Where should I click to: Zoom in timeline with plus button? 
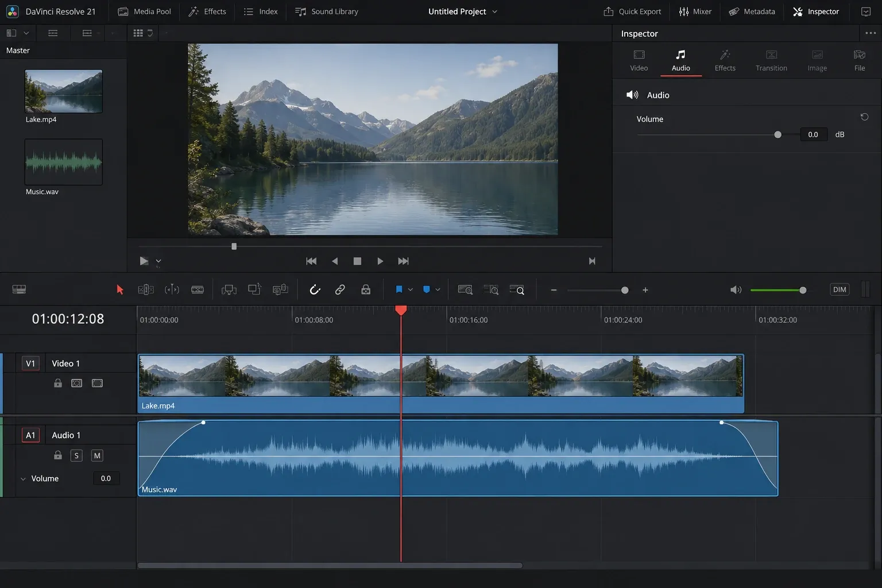(645, 291)
